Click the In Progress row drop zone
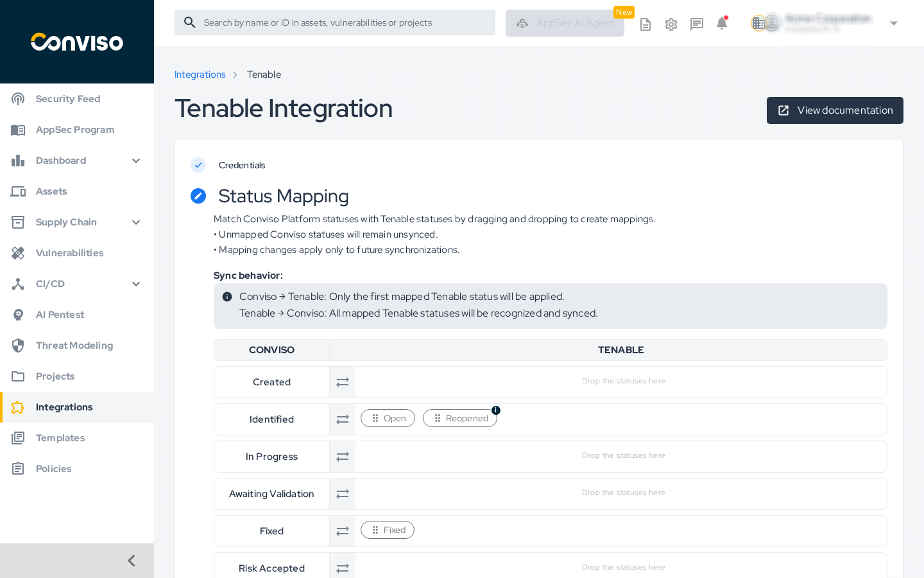 (621, 456)
